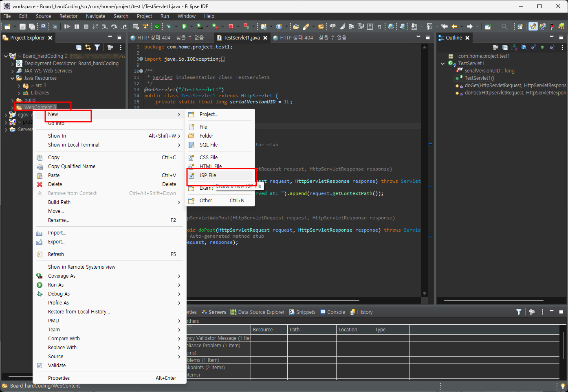This screenshot has height=392, width=568.
Task: Click the Terminate debug toolbar icon
Action: coord(86,26)
